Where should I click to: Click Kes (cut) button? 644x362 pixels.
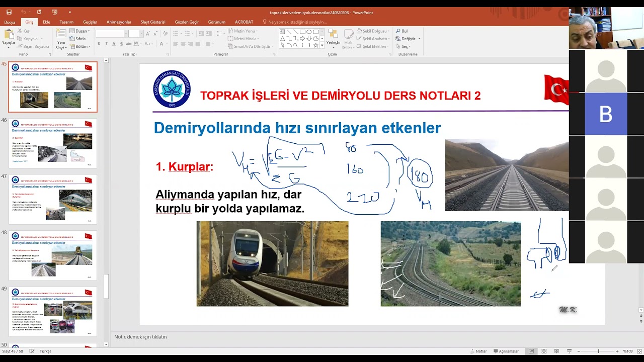[x=23, y=31]
